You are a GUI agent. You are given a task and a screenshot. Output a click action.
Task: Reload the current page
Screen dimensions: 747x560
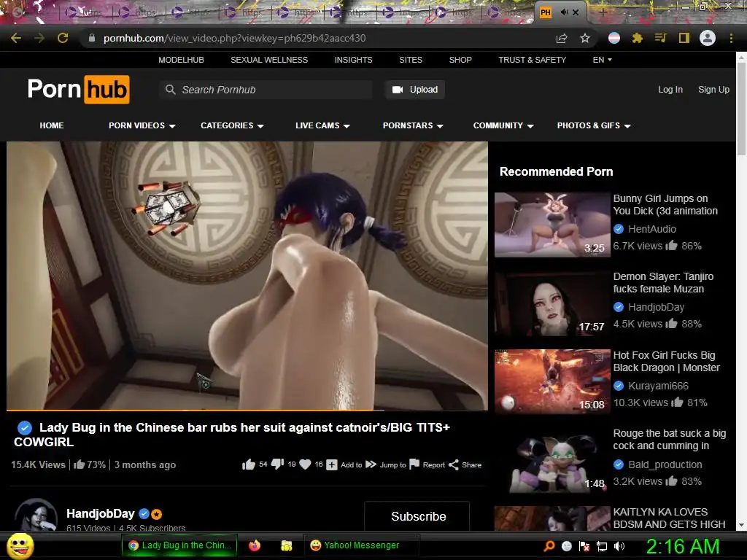pyautogui.click(x=63, y=38)
